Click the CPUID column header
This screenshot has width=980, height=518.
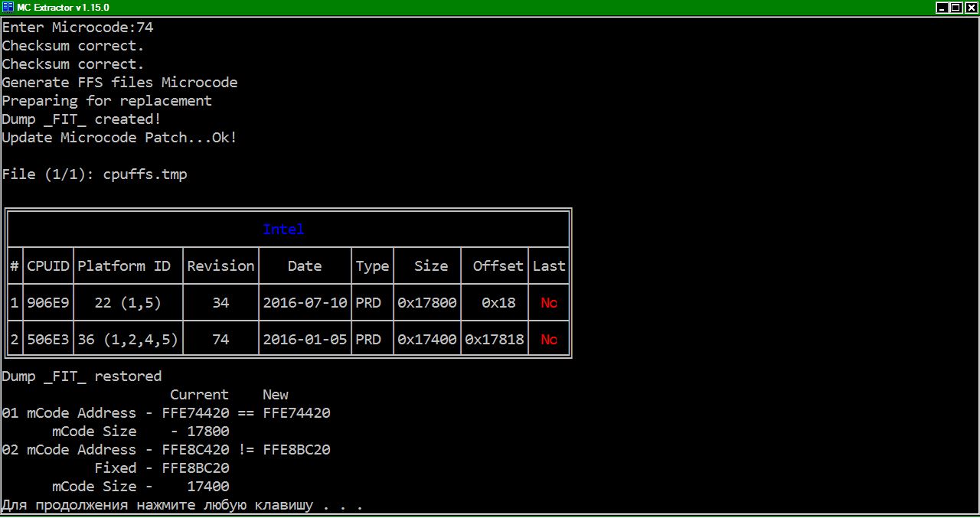pos(48,266)
